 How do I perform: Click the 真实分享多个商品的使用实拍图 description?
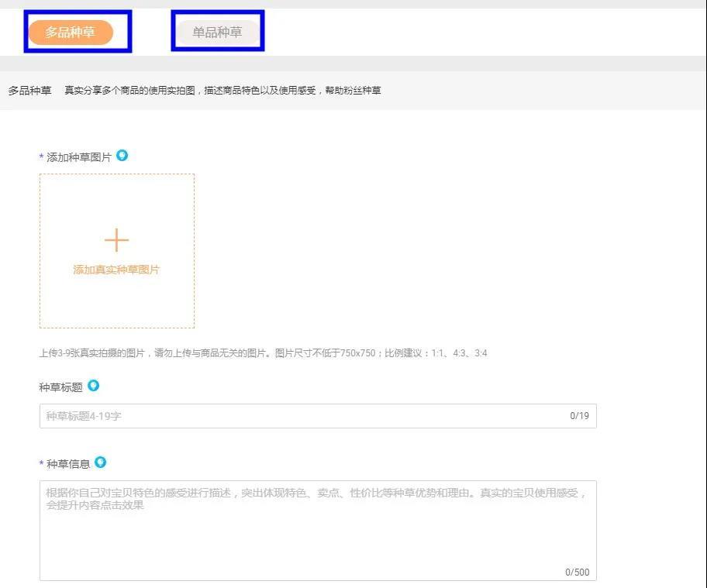coord(222,91)
